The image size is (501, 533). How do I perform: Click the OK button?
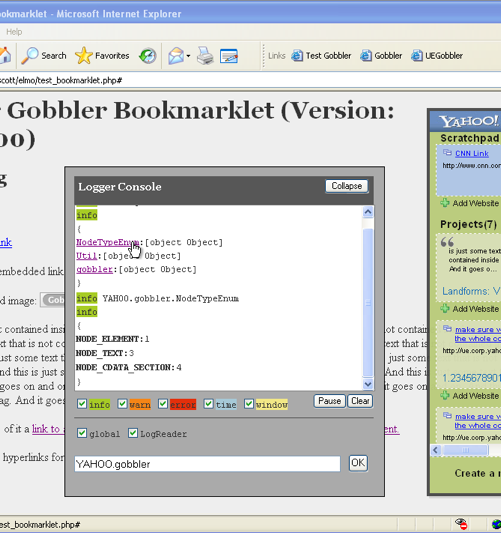click(358, 463)
